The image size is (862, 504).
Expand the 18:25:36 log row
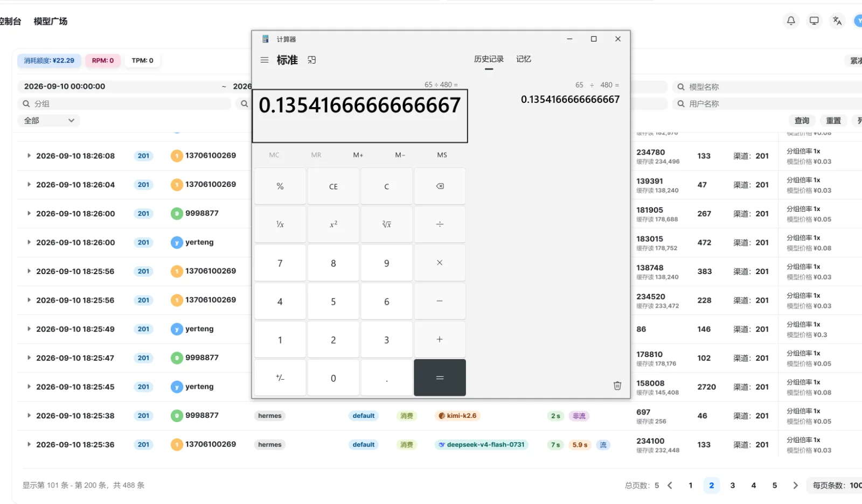pyautogui.click(x=29, y=444)
